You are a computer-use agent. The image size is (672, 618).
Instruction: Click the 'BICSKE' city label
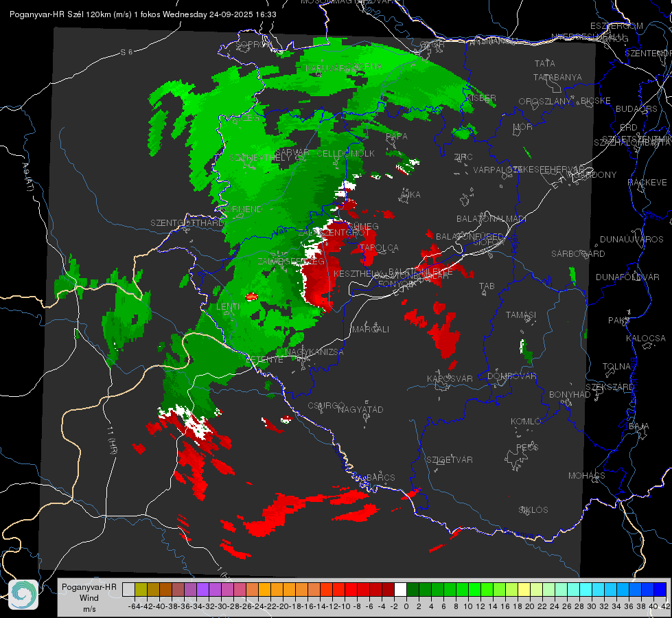tap(595, 101)
